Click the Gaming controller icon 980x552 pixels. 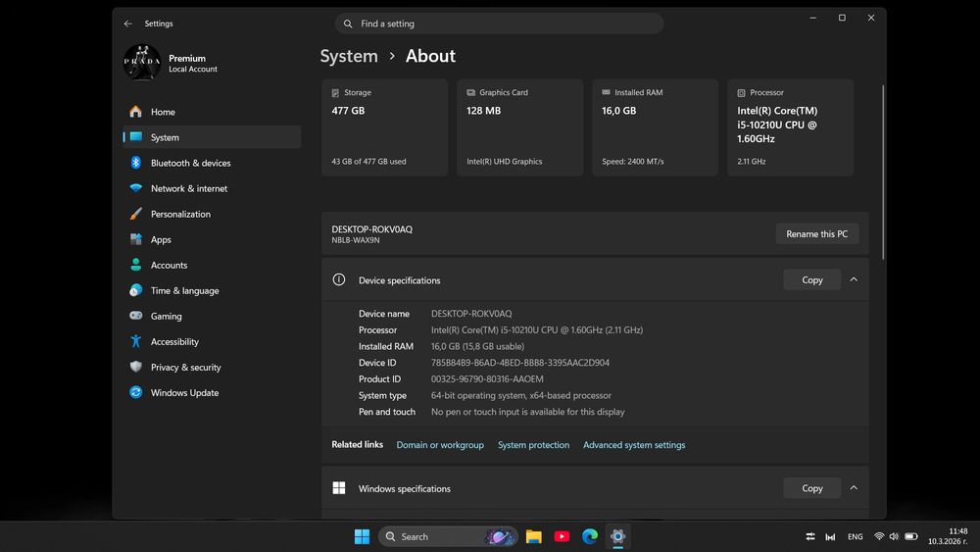tap(135, 316)
